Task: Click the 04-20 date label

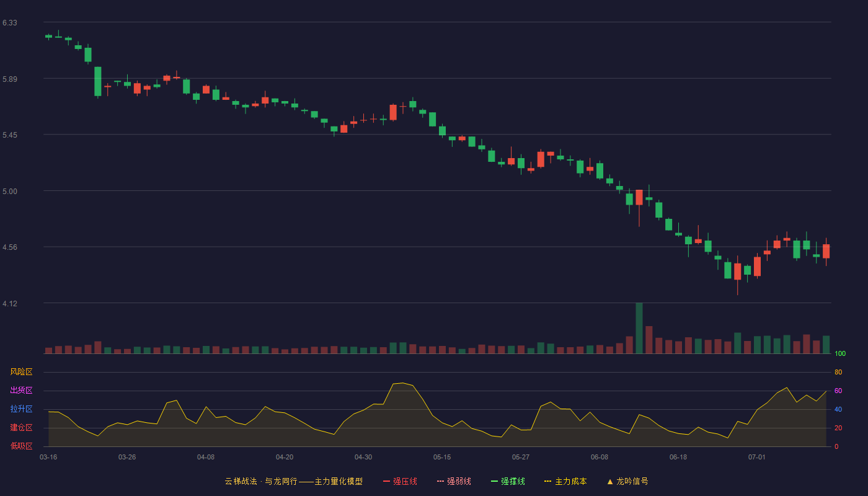Action: [x=285, y=457]
